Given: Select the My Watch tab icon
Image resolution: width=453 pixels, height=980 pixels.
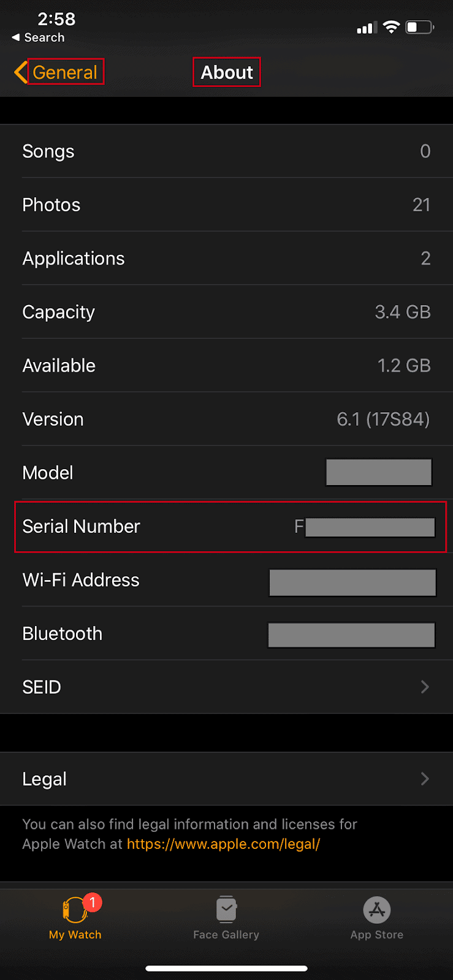Looking at the screenshot, I should click(x=75, y=911).
